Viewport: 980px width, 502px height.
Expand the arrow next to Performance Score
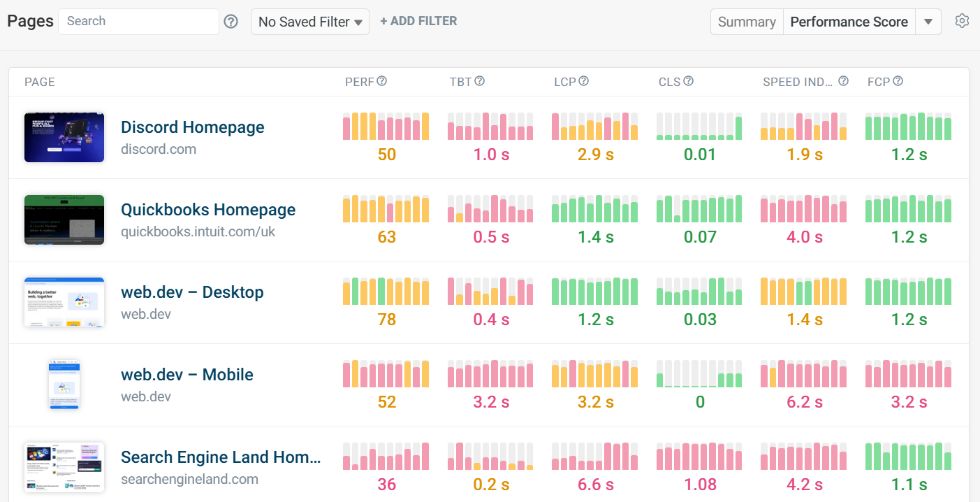click(x=928, y=22)
